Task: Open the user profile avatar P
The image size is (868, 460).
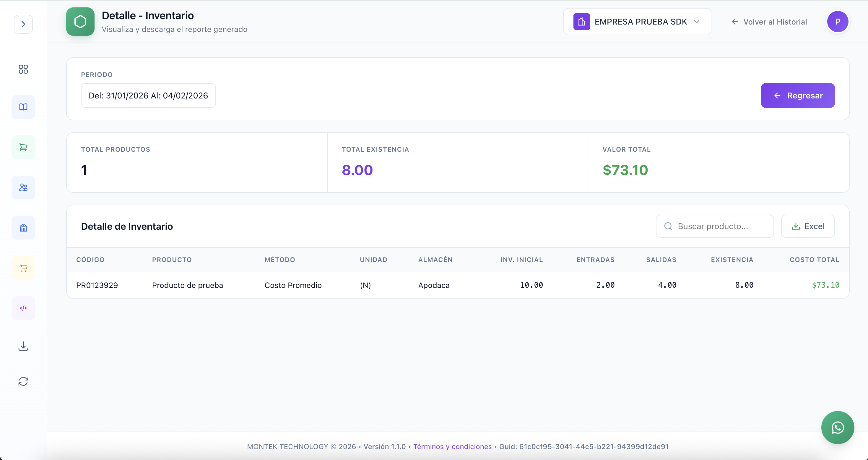Action: 837,22
